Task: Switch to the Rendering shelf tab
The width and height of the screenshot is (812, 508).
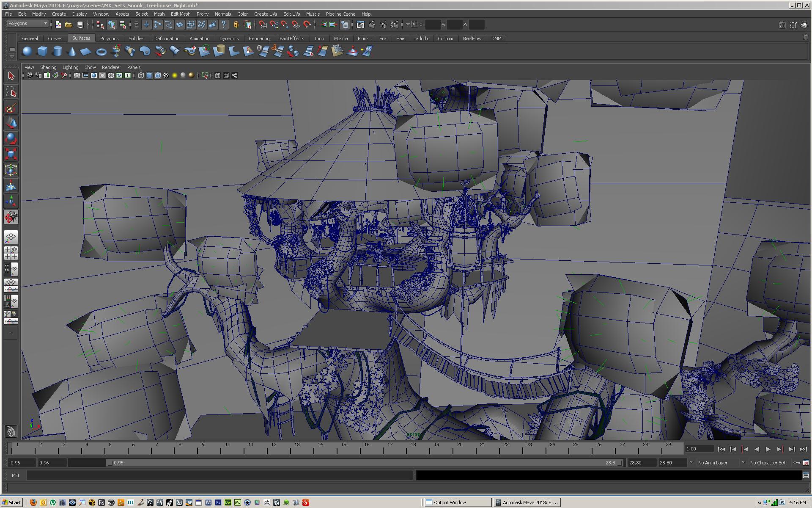Action: [259, 39]
